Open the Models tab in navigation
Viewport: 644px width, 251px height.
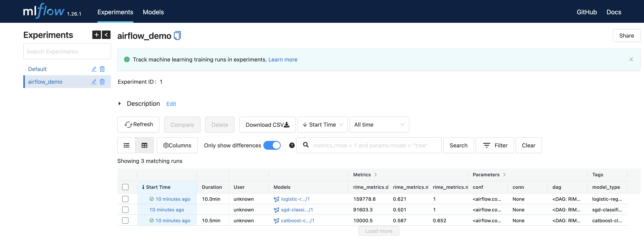[x=153, y=12]
